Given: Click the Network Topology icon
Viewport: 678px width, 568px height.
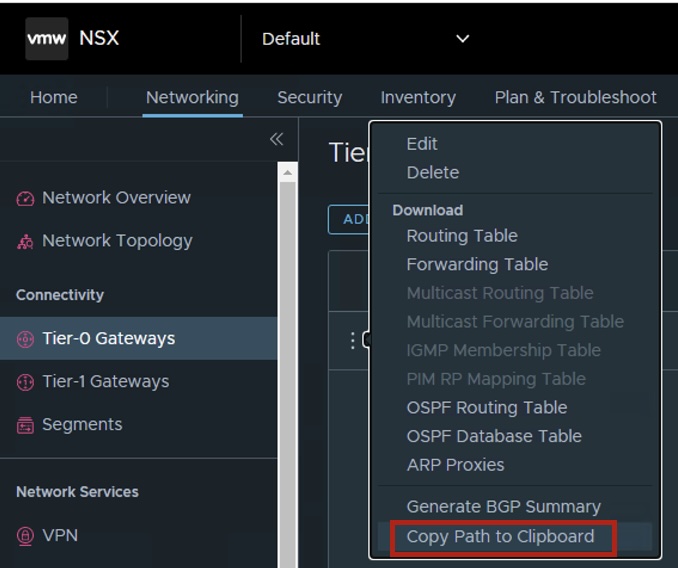Looking at the screenshot, I should pyautogui.click(x=26, y=241).
